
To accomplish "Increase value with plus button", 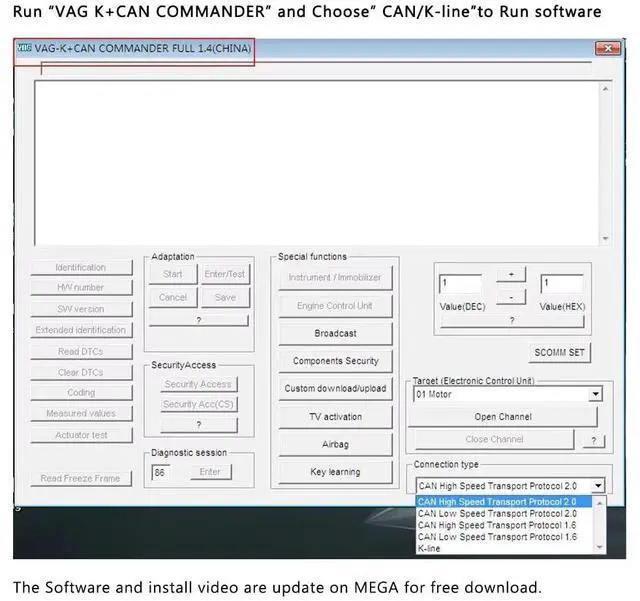I will point(511,274).
